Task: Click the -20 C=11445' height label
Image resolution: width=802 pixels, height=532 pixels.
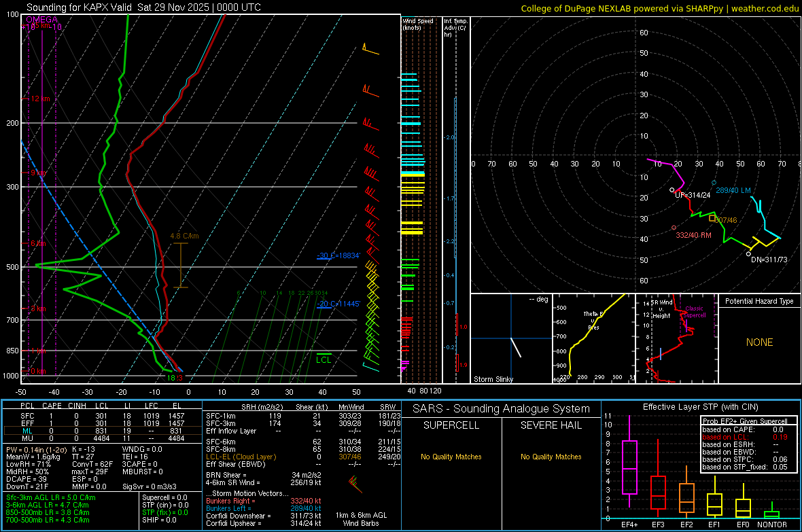Action: coord(338,304)
